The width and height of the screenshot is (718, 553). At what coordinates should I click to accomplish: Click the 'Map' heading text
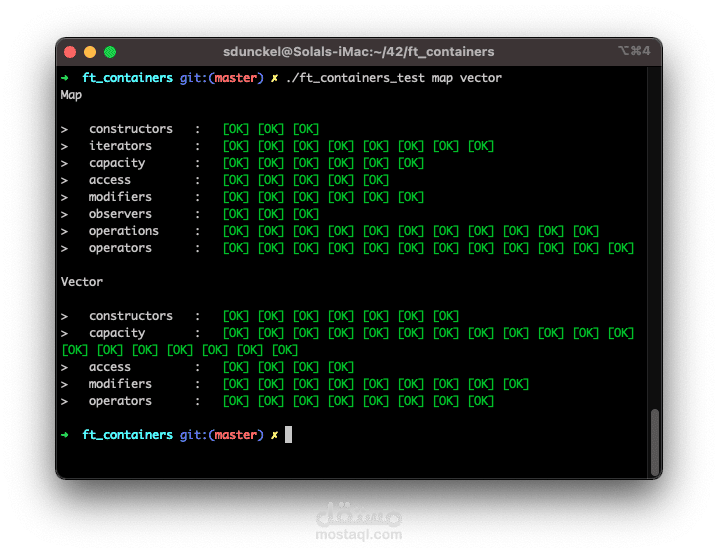click(71, 95)
